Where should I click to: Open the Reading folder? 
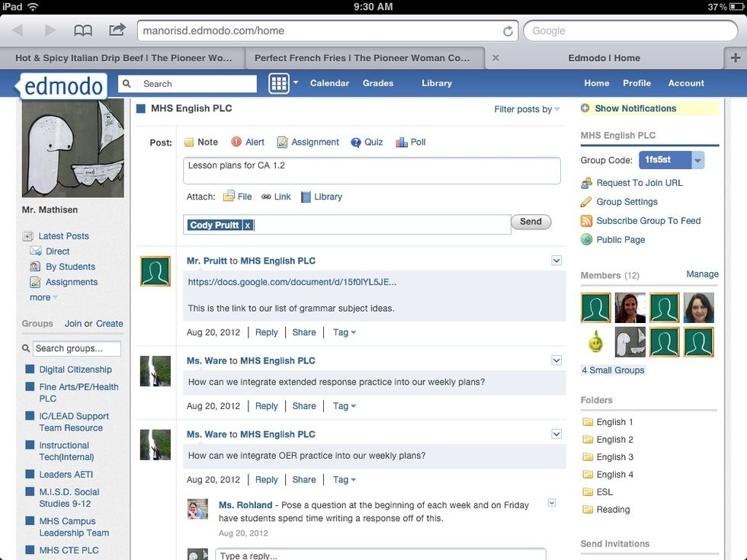click(607, 510)
